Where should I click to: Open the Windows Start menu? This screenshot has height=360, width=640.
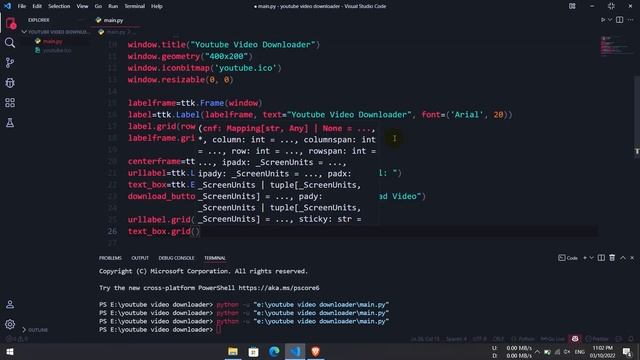coord(10,351)
